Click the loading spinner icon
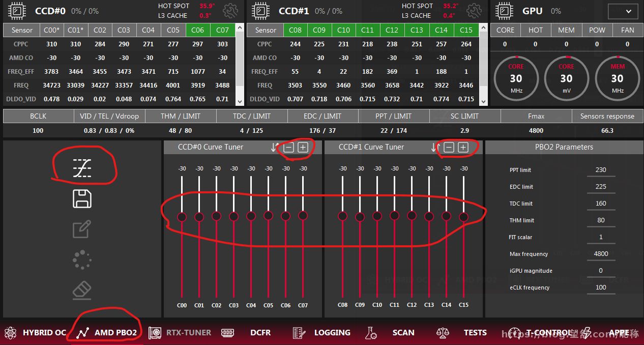644x345 pixels. click(82, 260)
